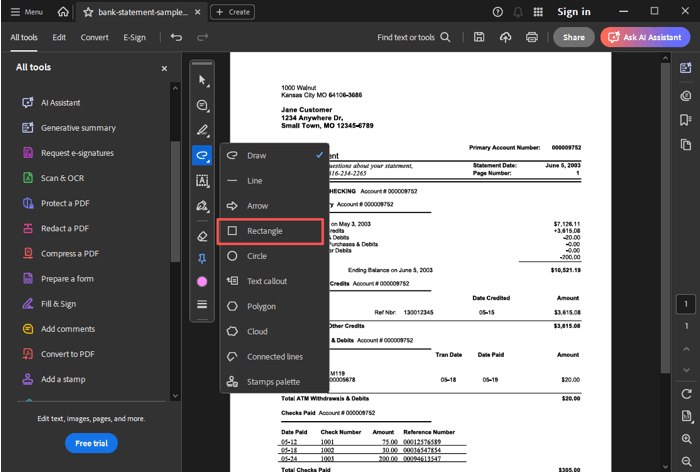
Task: Open the bookmarks panel icon
Action: pyautogui.click(x=686, y=120)
